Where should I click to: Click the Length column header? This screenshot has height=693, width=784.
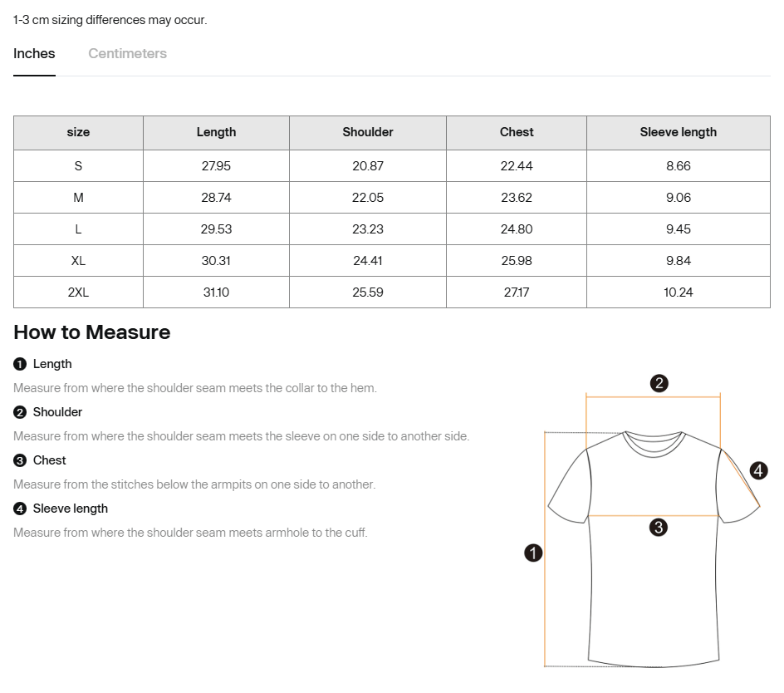coord(216,132)
